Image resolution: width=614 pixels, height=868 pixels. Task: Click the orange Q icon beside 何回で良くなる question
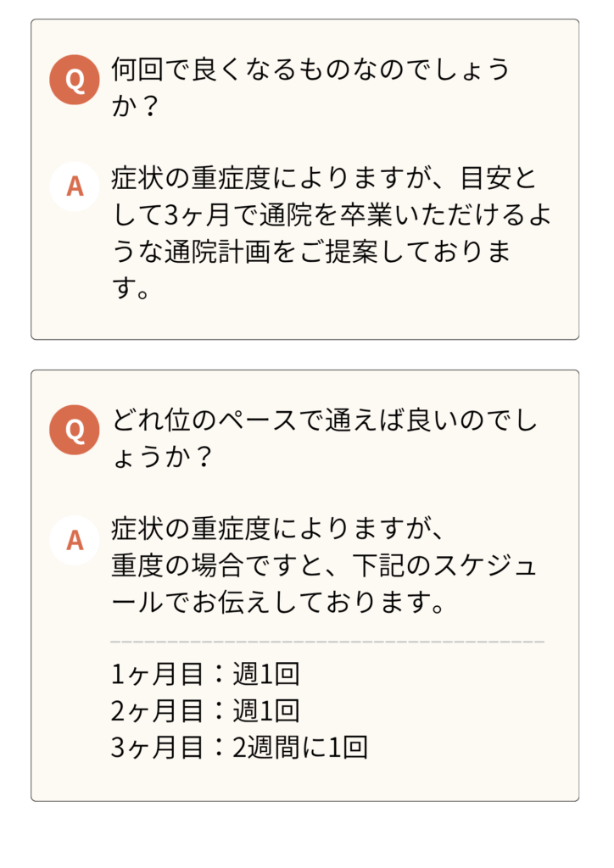click(75, 80)
